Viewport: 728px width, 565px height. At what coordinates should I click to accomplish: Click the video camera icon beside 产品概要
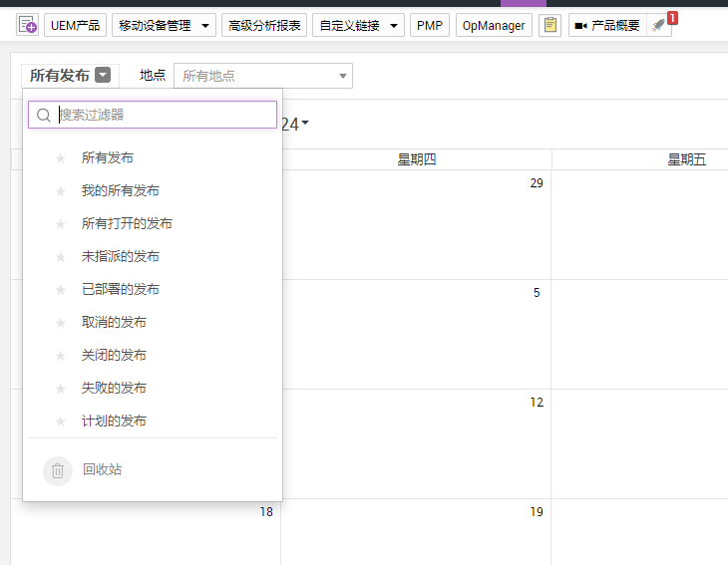(580, 26)
